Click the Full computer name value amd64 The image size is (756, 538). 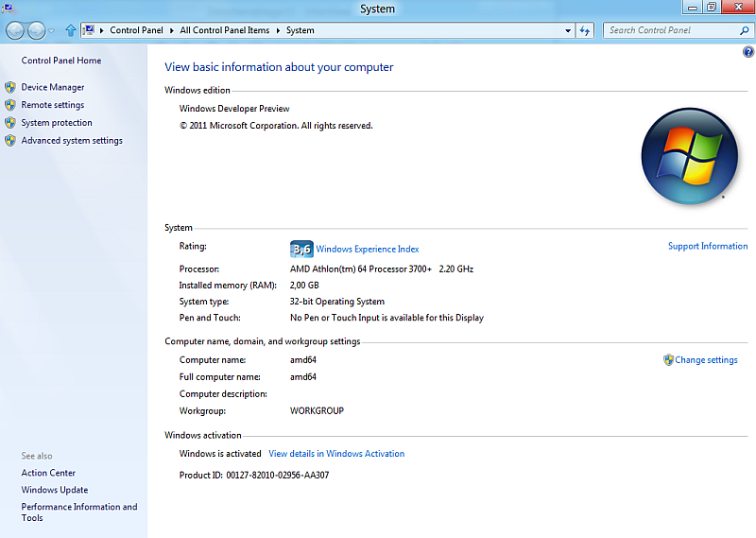(302, 377)
